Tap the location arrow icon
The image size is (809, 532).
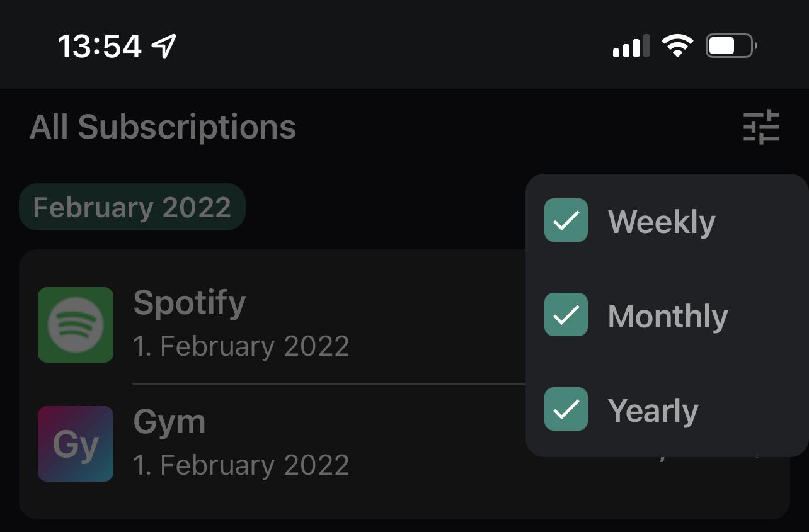[164, 46]
